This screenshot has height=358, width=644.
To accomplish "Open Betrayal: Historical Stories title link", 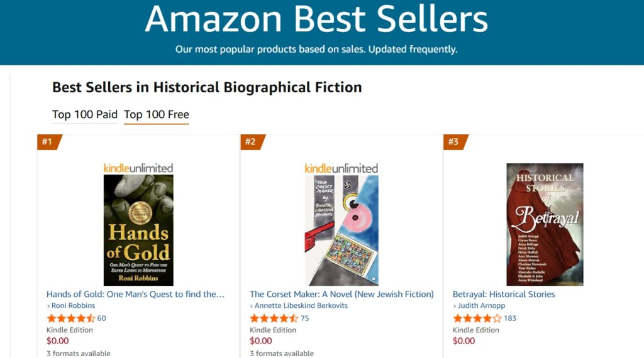I will (x=504, y=294).
